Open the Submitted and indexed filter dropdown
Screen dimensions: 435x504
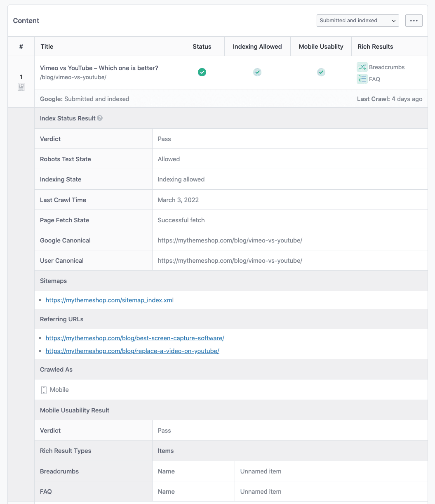[x=357, y=20]
